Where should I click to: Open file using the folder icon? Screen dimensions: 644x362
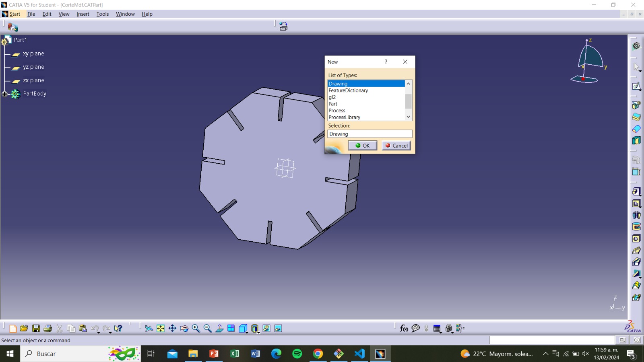point(24,329)
